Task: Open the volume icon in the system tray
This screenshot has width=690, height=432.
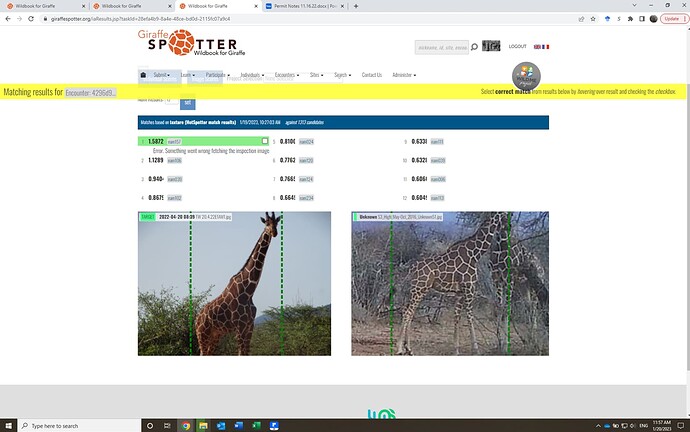Action: [x=632, y=425]
